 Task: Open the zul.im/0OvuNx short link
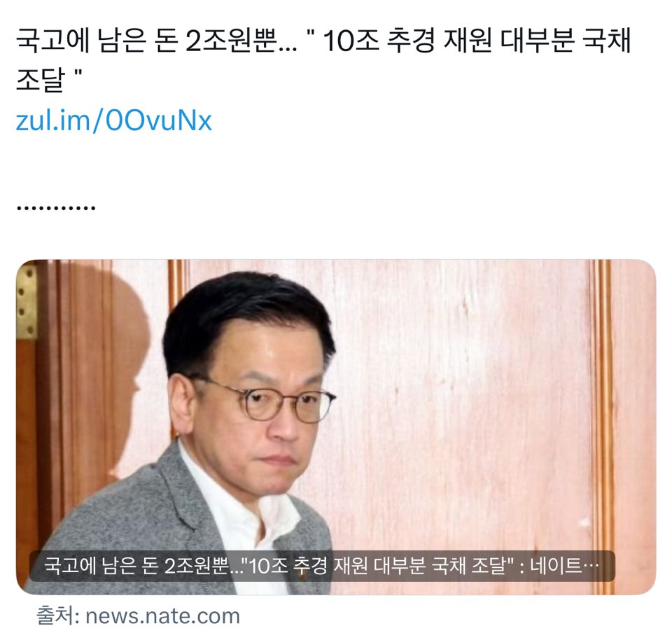pyautogui.click(x=113, y=120)
